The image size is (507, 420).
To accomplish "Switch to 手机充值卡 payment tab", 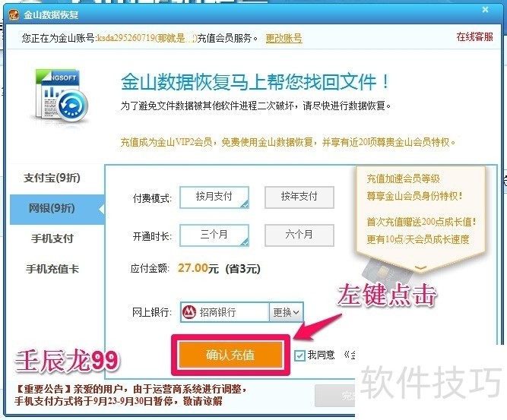I will (52, 269).
